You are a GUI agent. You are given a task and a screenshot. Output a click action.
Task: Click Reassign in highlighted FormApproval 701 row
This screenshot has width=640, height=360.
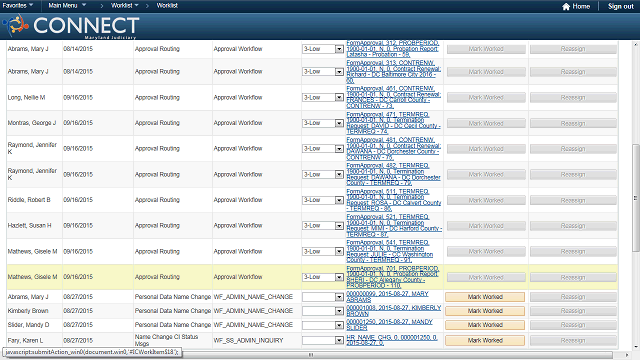[x=573, y=278]
